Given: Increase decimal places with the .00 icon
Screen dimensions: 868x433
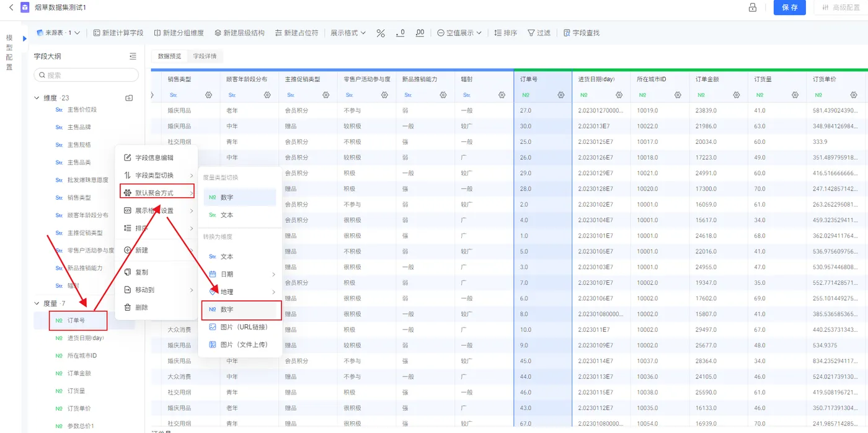Looking at the screenshot, I should pos(420,33).
